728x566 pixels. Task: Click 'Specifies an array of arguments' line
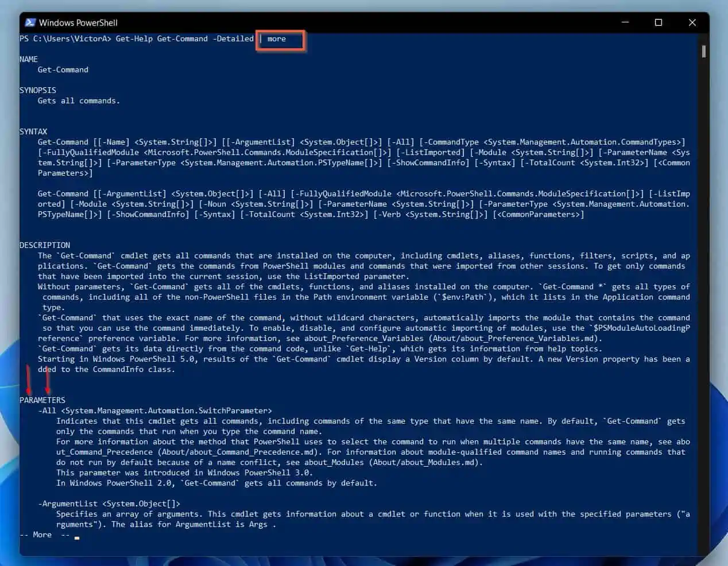click(373, 514)
